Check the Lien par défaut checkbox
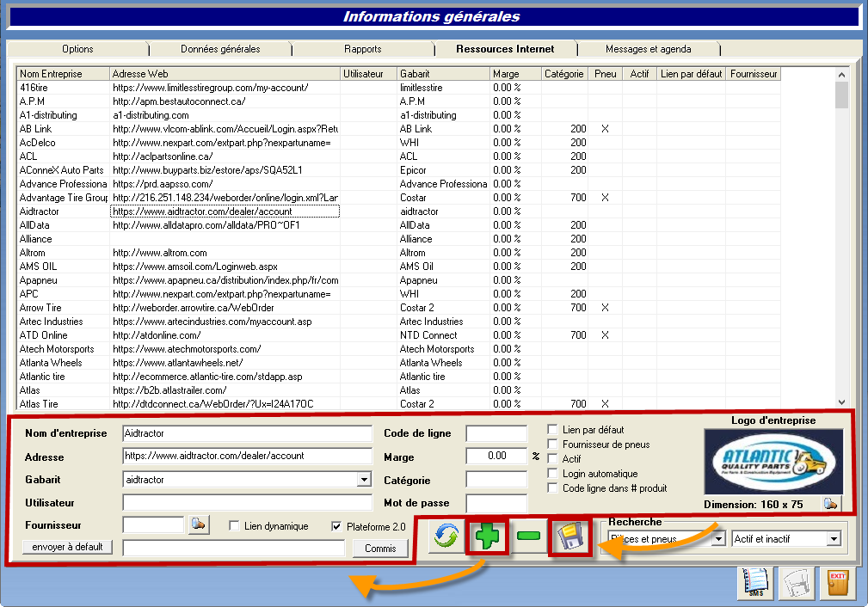 pos(552,429)
